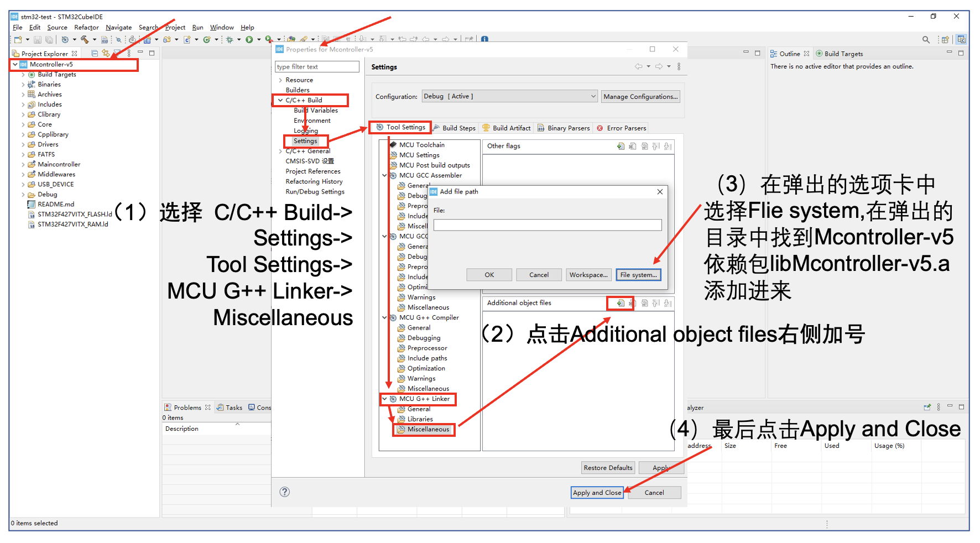
Task: Click the help question mark in Properties dialog
Action: pyautogui.click(x=285, y=492)
